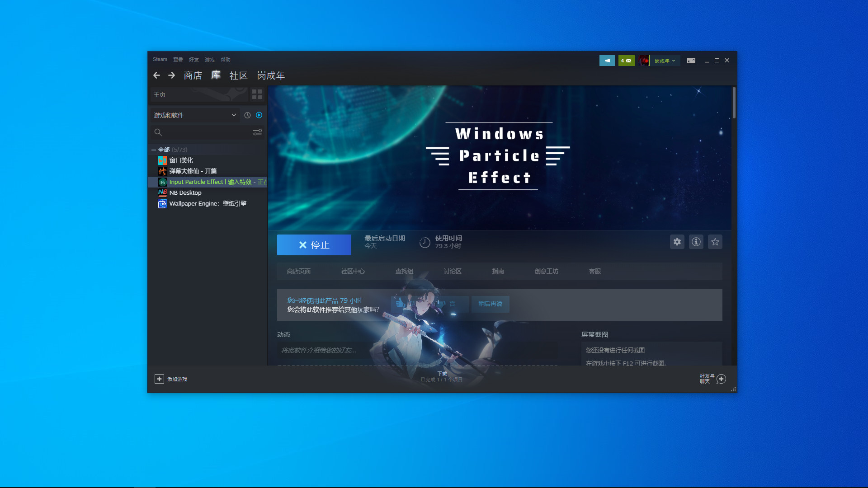This screenshot has width=868, height=488.
Task: Open the 岗成年 account dropdown
Action: pos(664,60)
